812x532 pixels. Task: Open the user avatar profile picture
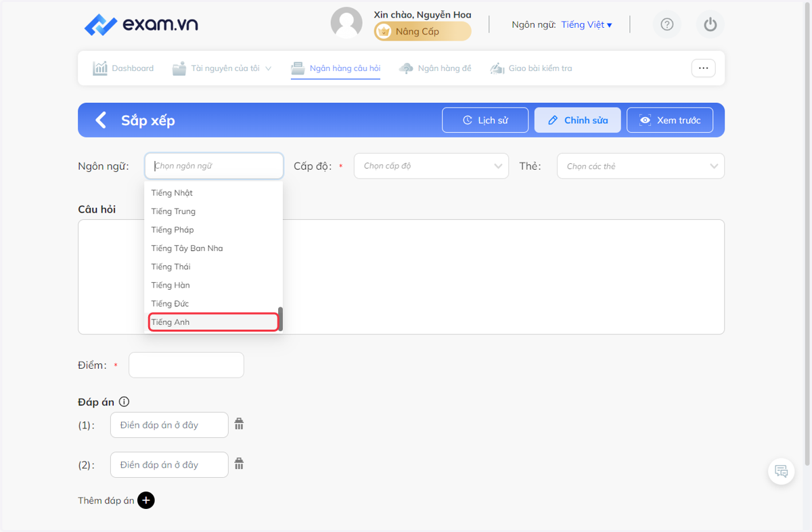[346, 23]
